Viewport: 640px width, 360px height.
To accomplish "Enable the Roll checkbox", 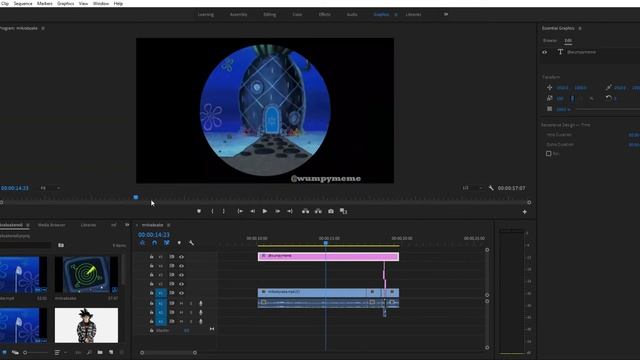I will 549,153.
